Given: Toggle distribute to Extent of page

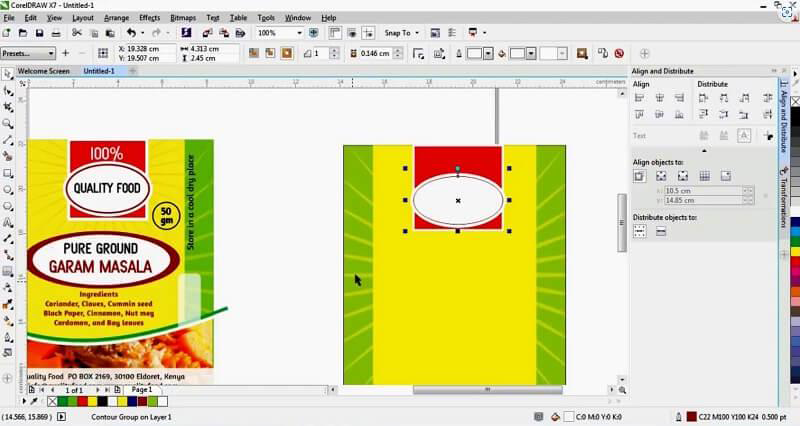Looking at the screenshot, I should 661,232.
